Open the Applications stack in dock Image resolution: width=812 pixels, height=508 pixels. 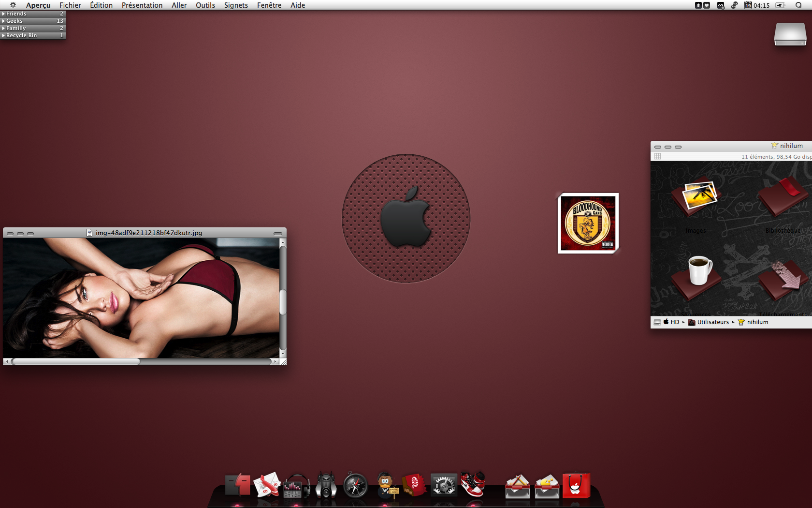coord(517,486)
